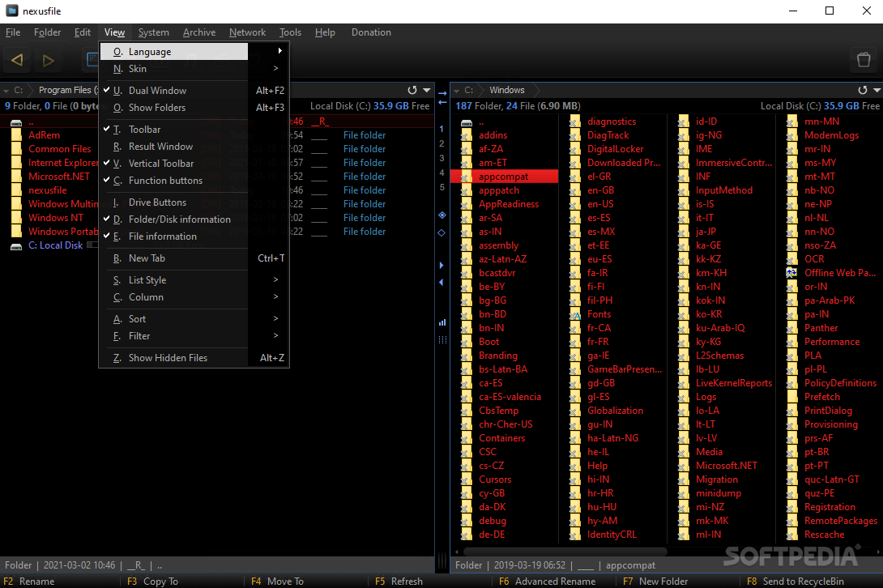This screenshot has width=883, height=588.
Task: Click the left-pointing arrow at top of vertical toolbar
Action: pyautogui.click(x=442, y=103)
